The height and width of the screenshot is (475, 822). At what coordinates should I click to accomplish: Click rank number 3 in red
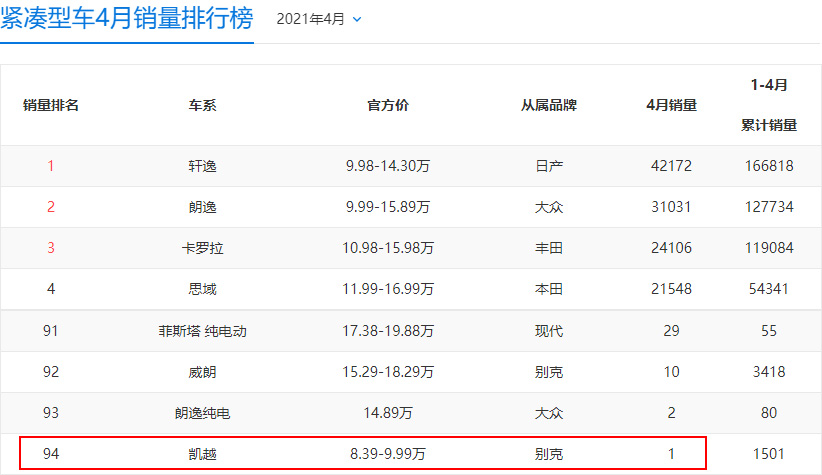coord(51,248)
